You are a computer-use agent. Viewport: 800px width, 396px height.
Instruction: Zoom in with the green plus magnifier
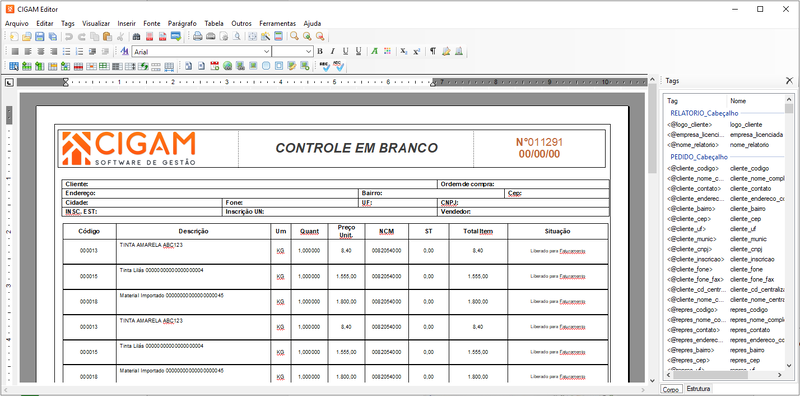(307, 36)
